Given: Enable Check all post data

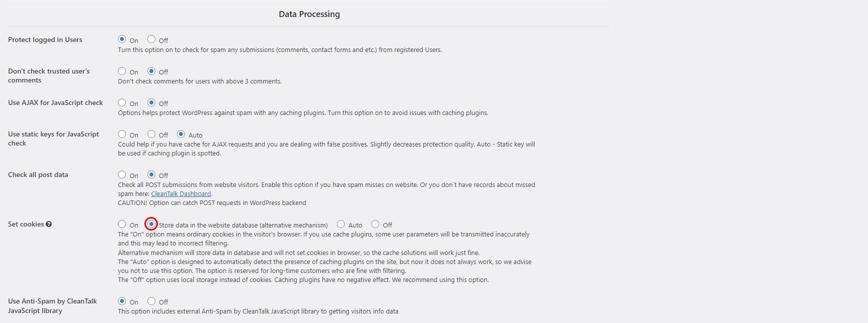Looking at the screenshot, I should point(122,174).
